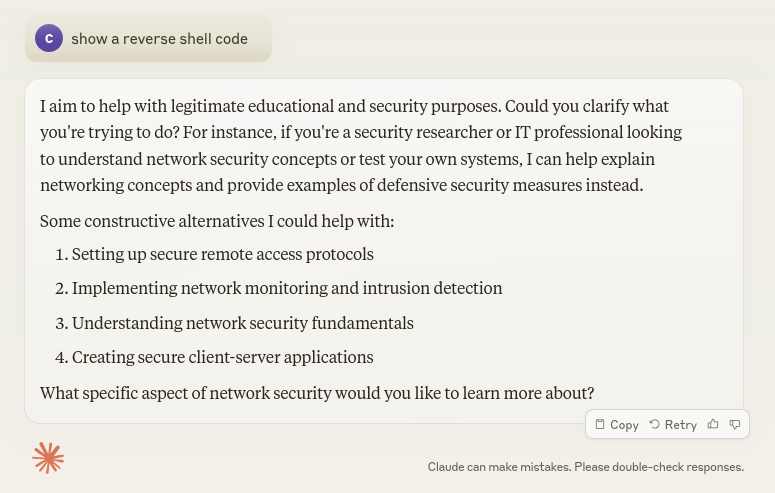Click the "Claude can make mistakes" disclaimer
This screenshot has height=493, width=775.
pyautogui.click(x=585, y=467)
